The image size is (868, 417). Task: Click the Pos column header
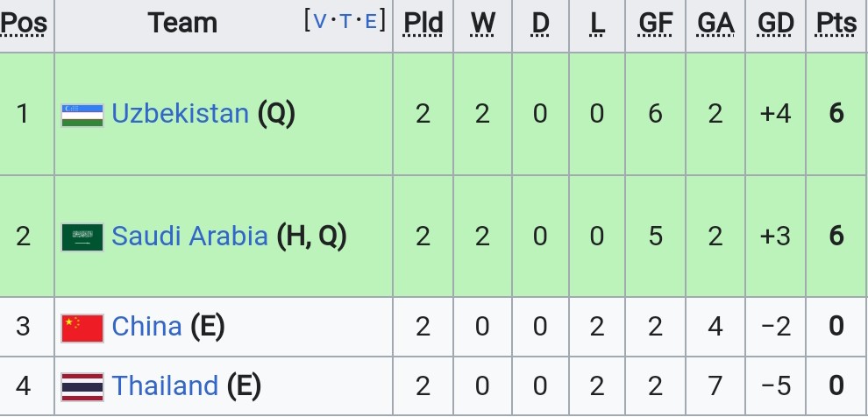pos(24,23)
